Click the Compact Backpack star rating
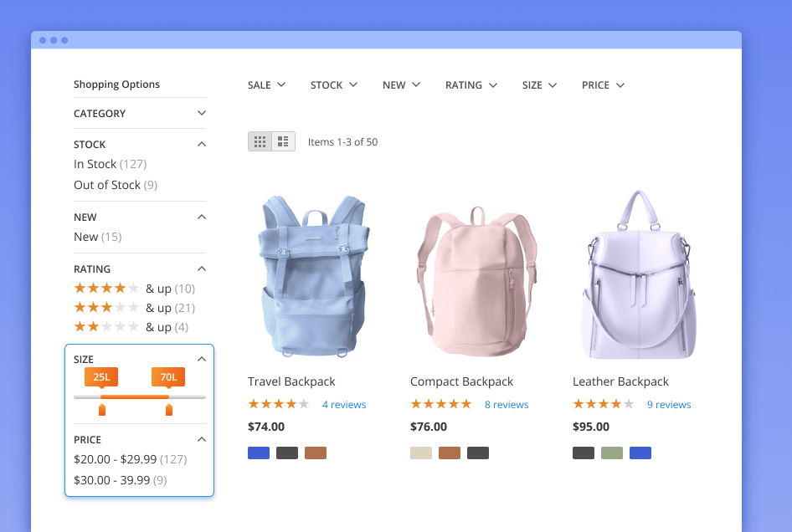The width and height of the screenshot is (792, 532). click(441, 404)
